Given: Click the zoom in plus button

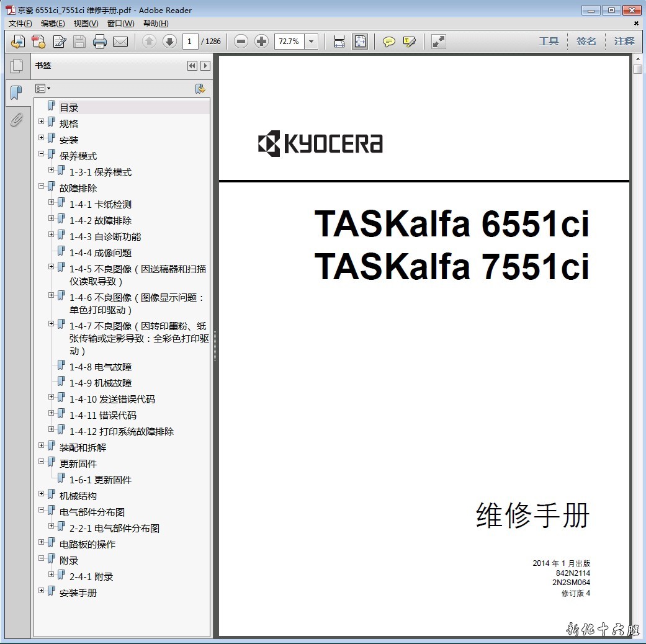Looking at the screenshot, I should point(262,42).
